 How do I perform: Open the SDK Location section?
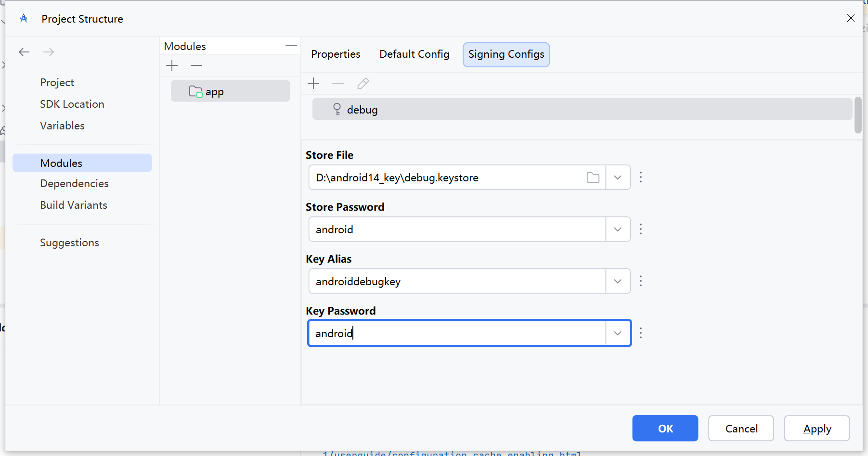pos(72,104)
